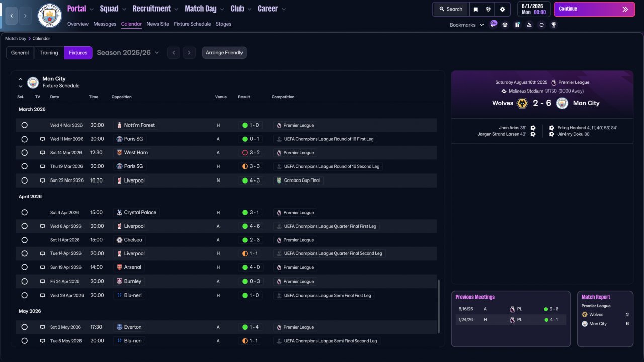Open the News Site sub-tab
This screenshot has width=644, height=362.
(157, 24)
